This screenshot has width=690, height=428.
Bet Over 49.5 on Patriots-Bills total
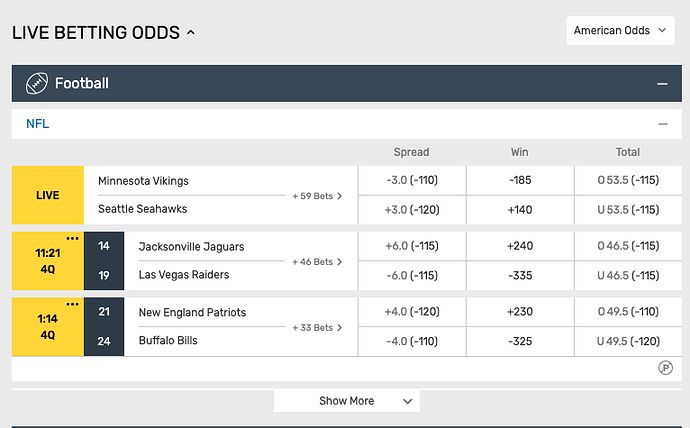click(x=628, y=312)
